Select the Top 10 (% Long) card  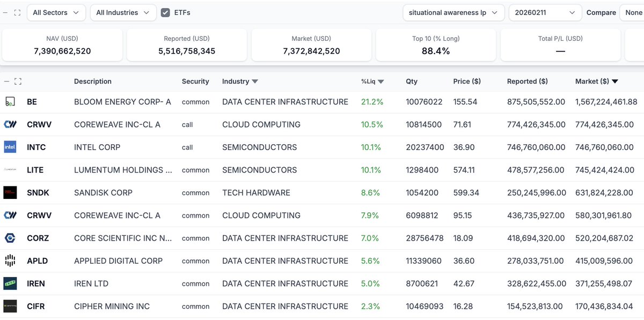(436, 45)
